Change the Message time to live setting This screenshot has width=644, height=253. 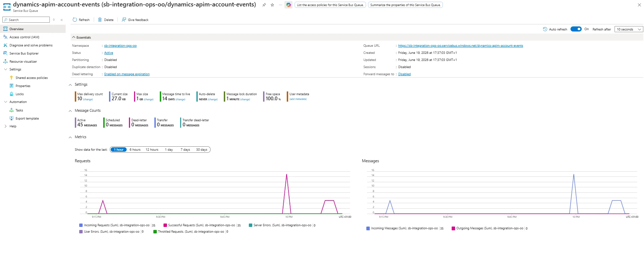[180, 100]
